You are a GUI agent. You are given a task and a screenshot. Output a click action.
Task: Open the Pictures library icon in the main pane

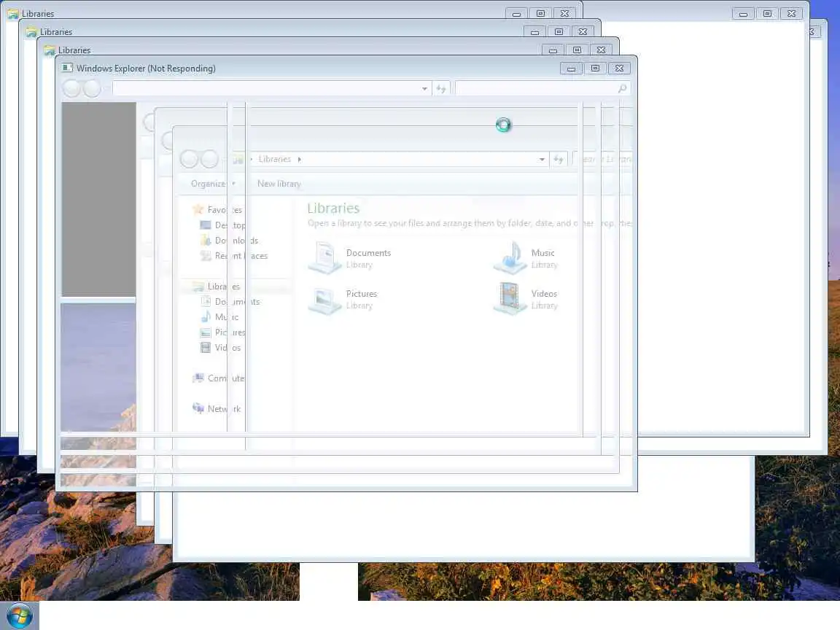[324, 300]
